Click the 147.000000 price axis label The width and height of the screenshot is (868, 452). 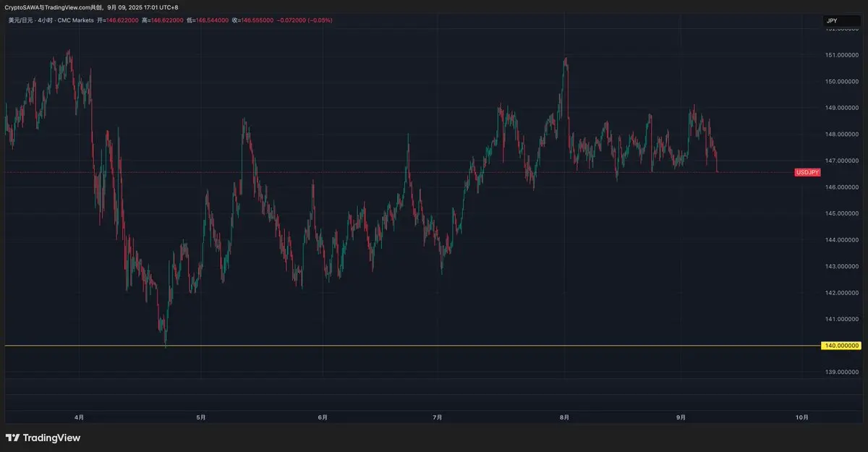tap(842, 161)
